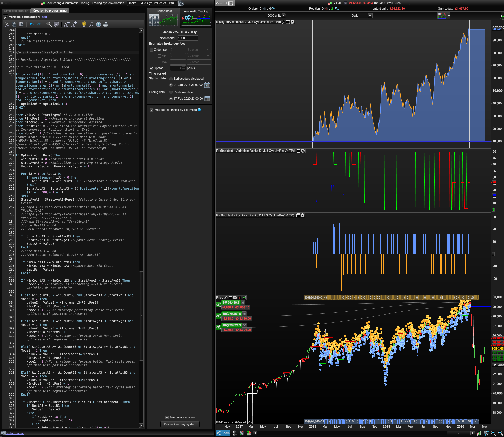The image size is (504, 437).
Task: Select Real-time date ending option
Action: [171, 92]
